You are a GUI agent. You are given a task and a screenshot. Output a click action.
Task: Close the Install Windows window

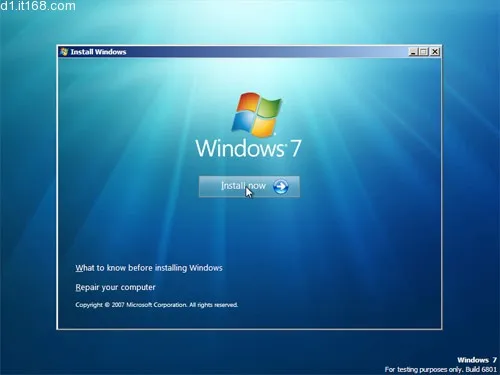(435, 52)
